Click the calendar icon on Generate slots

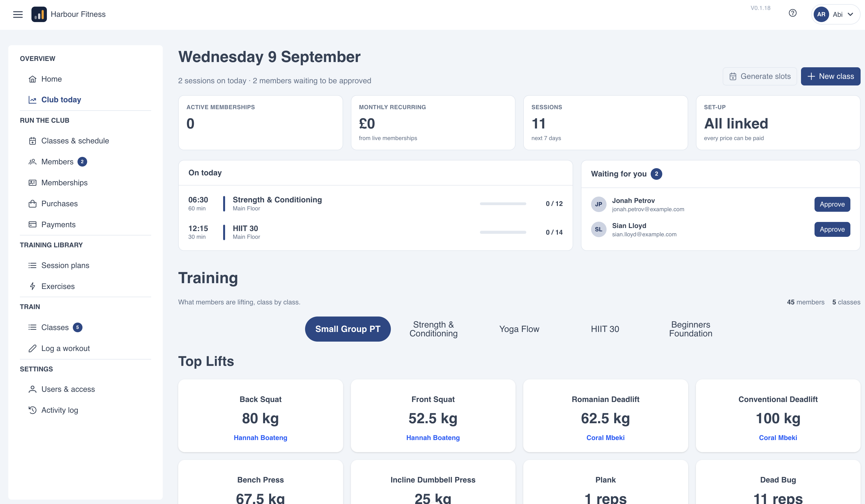[x=733, y=76]
